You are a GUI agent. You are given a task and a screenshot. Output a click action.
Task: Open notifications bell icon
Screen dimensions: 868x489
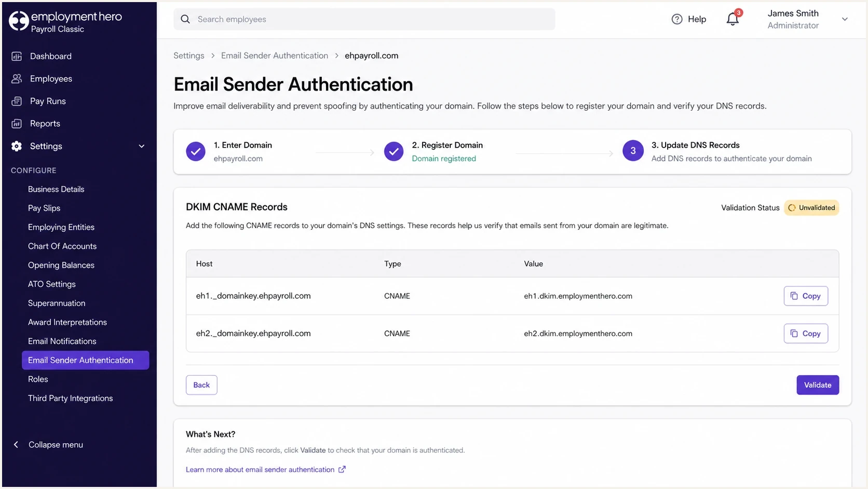733,19
